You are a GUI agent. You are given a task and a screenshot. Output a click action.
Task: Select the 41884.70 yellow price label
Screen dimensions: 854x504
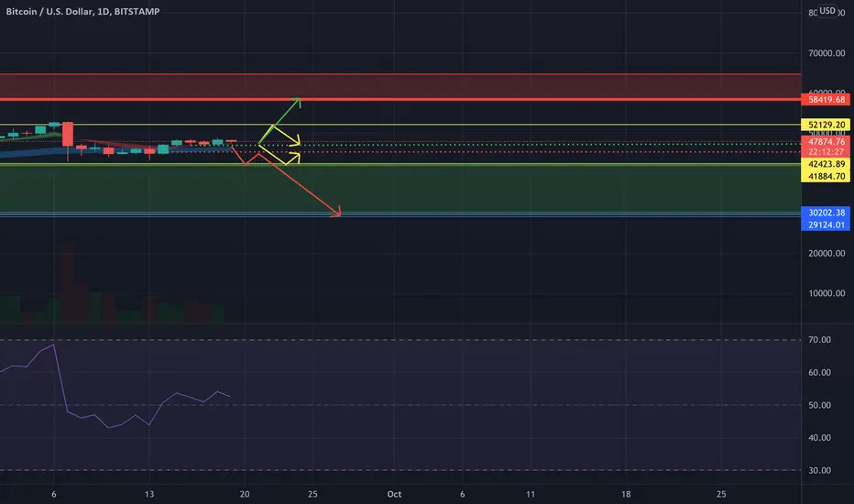point(826,176)
